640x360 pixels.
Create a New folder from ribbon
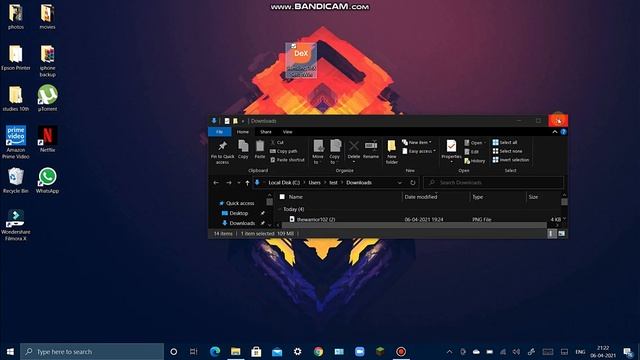pos(392,152)
